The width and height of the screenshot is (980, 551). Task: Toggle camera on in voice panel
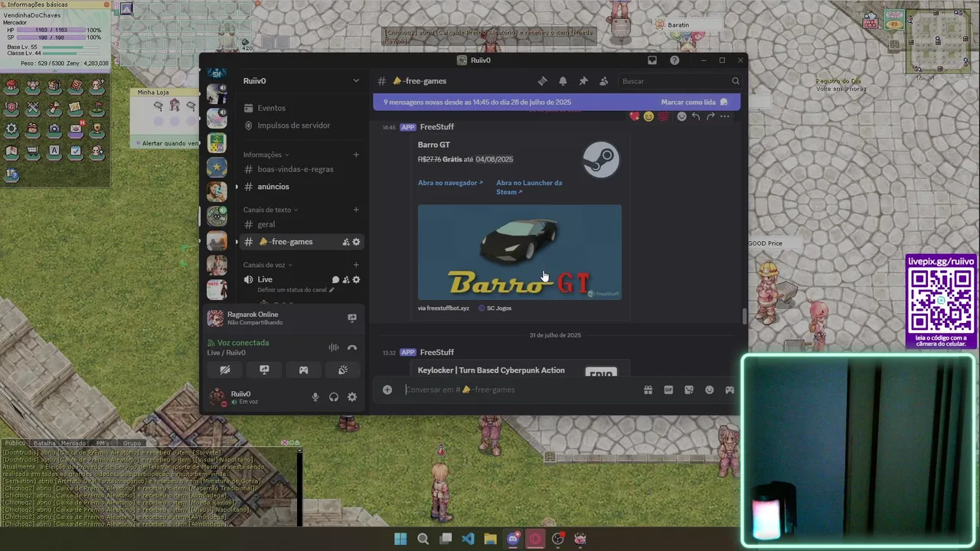tap(225, 370)
